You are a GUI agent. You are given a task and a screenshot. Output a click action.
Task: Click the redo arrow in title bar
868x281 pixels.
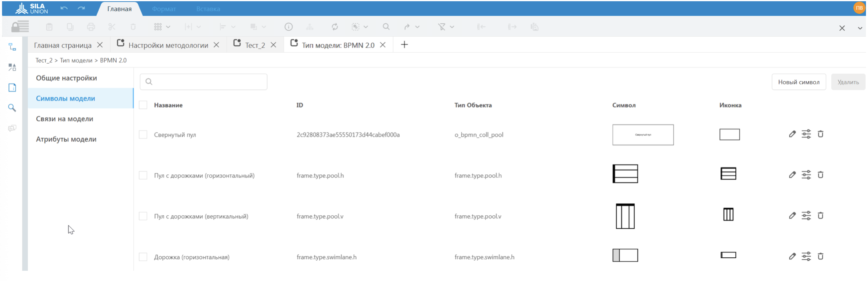81,8
